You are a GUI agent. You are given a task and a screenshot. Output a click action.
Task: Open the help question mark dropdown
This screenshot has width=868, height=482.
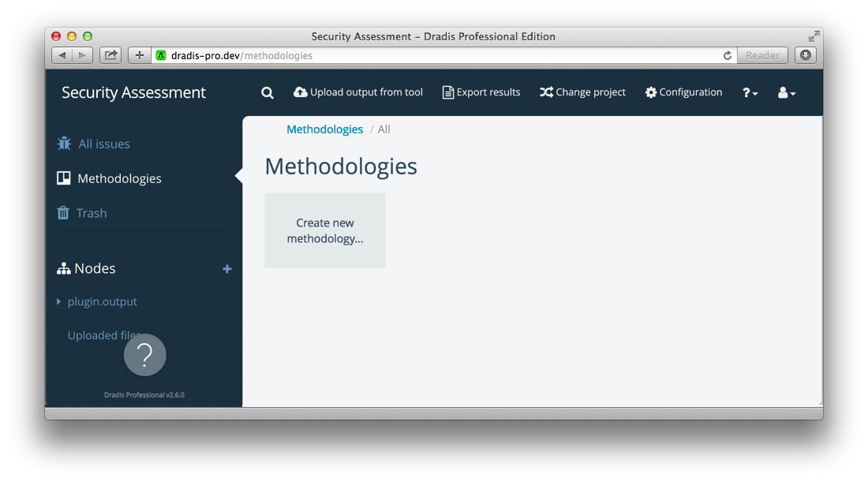749,92
